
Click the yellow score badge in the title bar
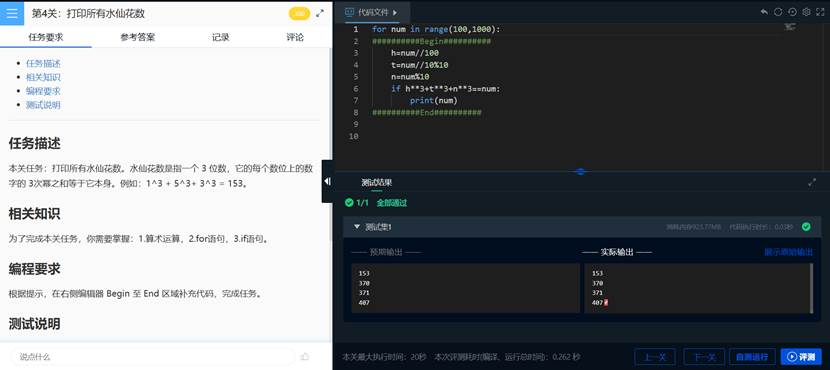[x=299, y=14]
